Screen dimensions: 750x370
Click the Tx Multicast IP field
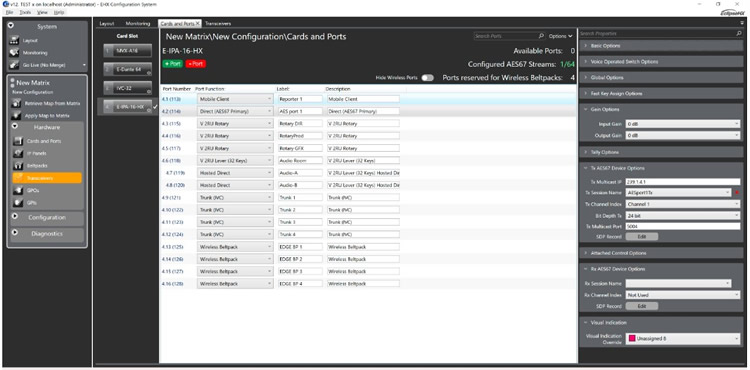tap(683, 182)
